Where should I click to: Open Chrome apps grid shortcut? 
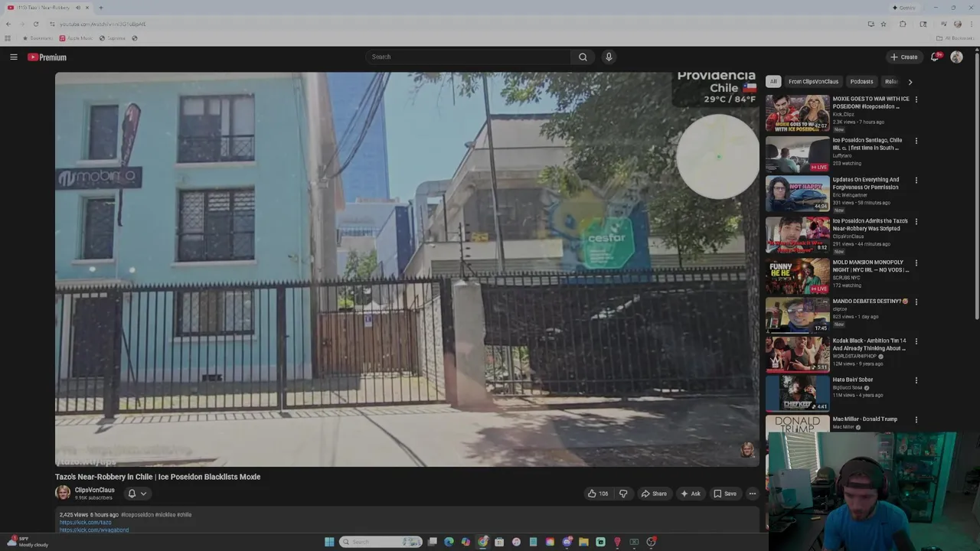coord(8,38)
